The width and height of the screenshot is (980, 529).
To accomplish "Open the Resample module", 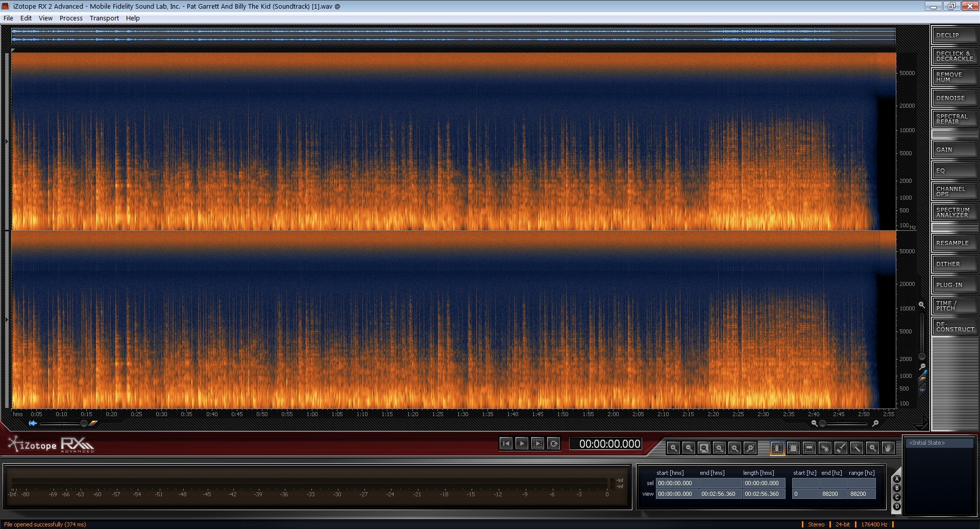I will click(x=954, y=243).
